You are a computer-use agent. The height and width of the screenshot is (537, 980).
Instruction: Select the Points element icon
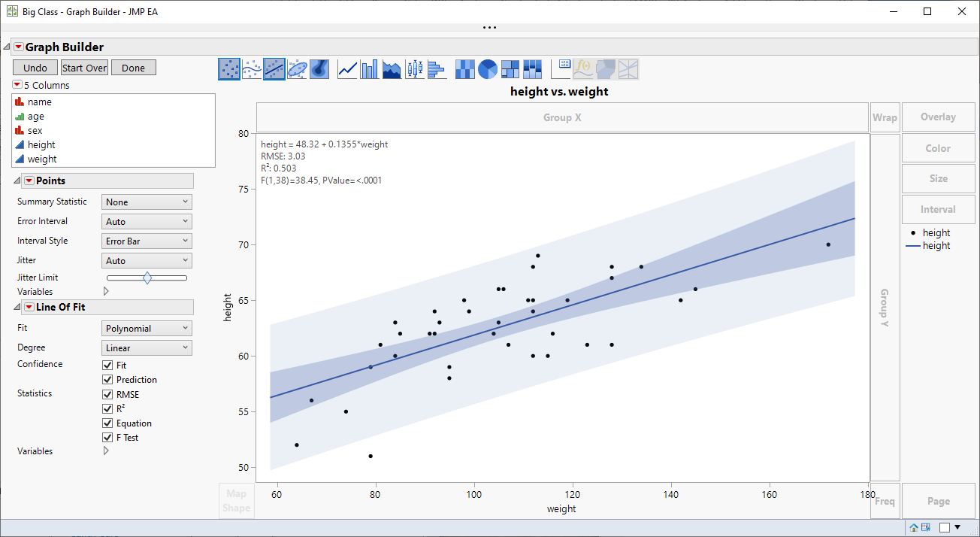(229, 68)
